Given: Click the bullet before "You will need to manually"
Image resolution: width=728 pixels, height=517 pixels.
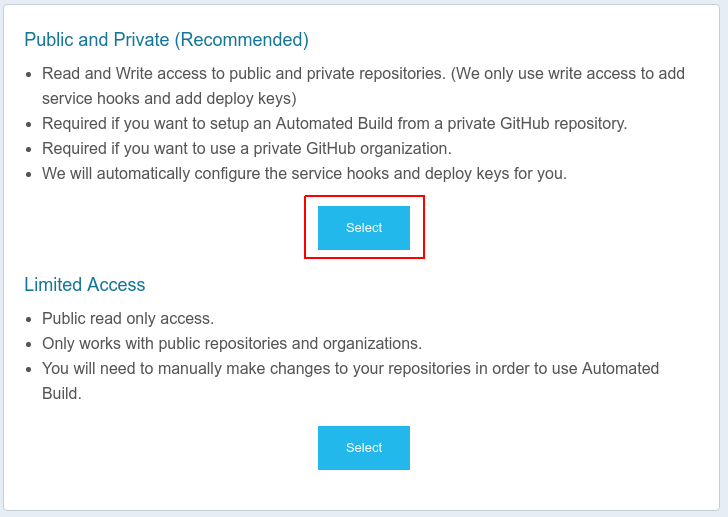Looking at the screenshot, I should pos(31,369).
